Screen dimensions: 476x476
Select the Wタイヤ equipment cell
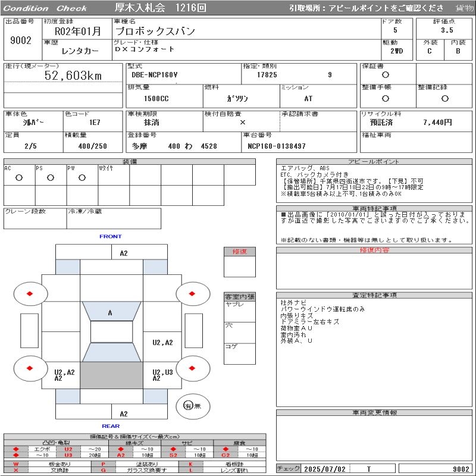coord(114,175)
